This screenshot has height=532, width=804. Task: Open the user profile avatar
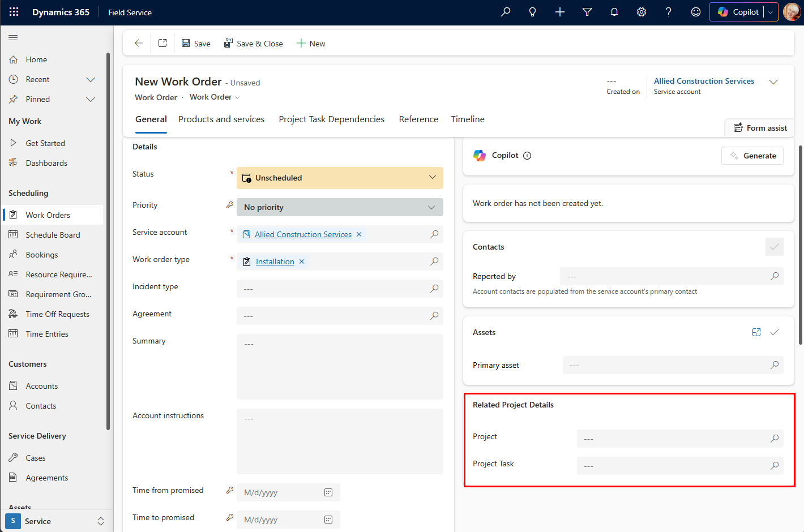click(x=792, y=12)
